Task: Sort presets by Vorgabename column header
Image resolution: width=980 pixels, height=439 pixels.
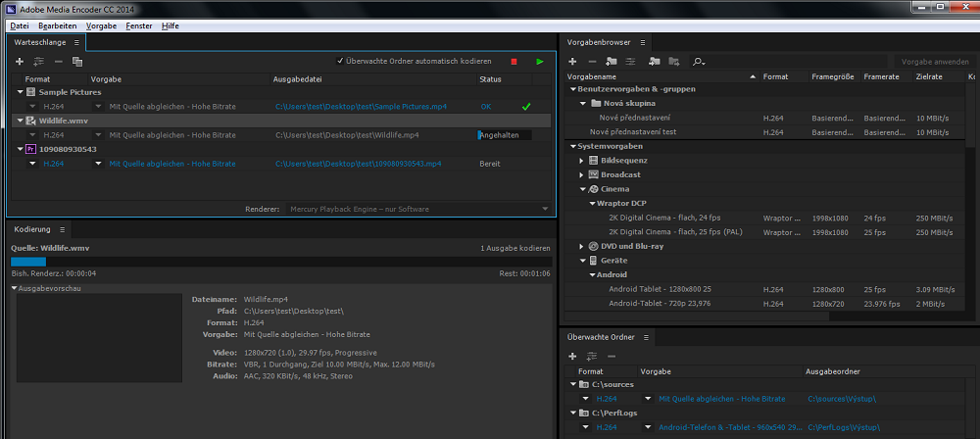Action: tap(591, 76)
